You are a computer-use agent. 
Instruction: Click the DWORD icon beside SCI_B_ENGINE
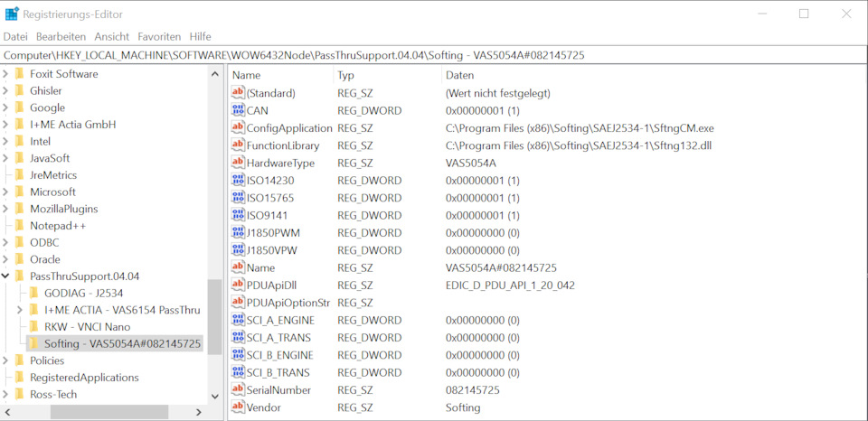(x=238, y=355)
